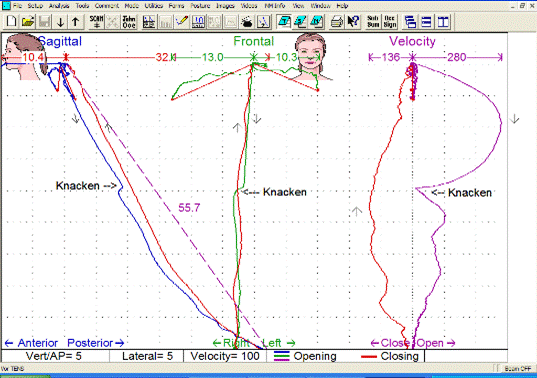Click the Sub Sum toolbar button
The width and height of the screenshot is (537, 378).
tap(373, 22)
